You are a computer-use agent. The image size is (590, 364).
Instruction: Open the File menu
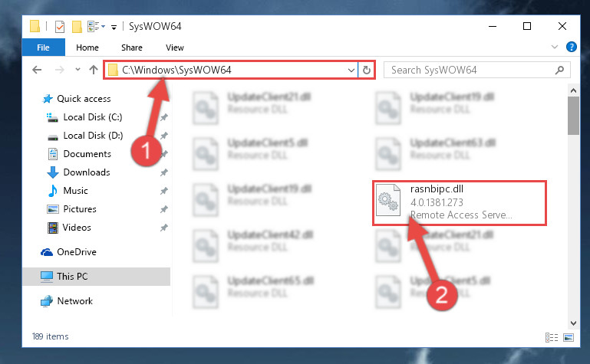click(43, 48)
